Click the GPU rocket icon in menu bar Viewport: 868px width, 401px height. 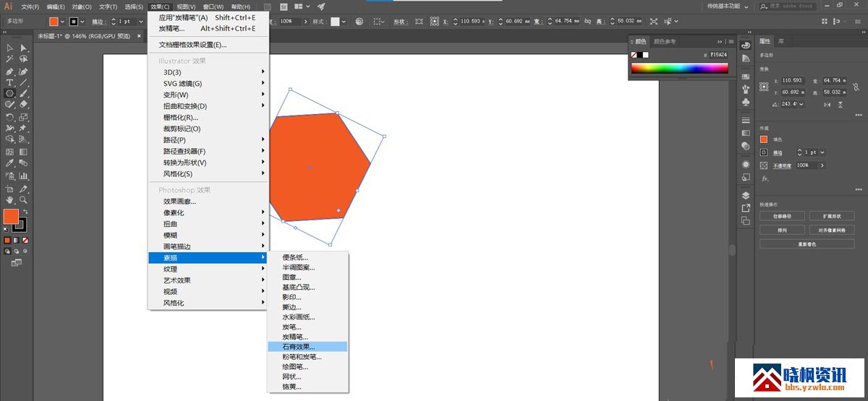tap(321, 7)
